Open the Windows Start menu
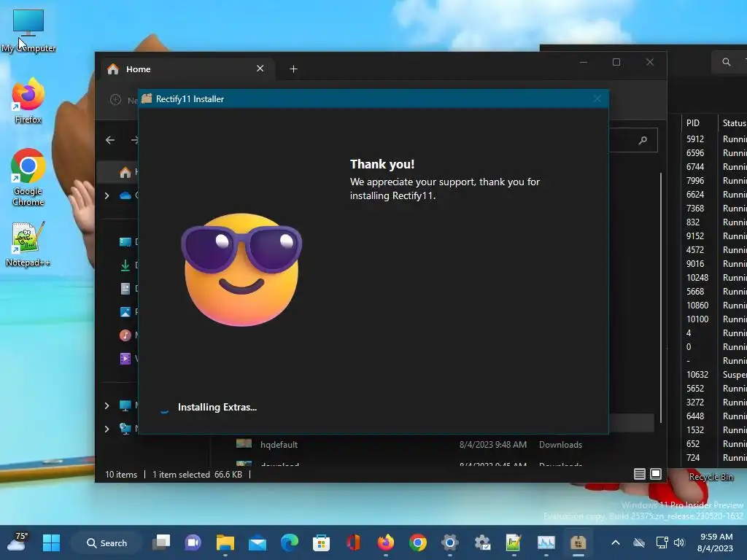 [x=51, y=542]
